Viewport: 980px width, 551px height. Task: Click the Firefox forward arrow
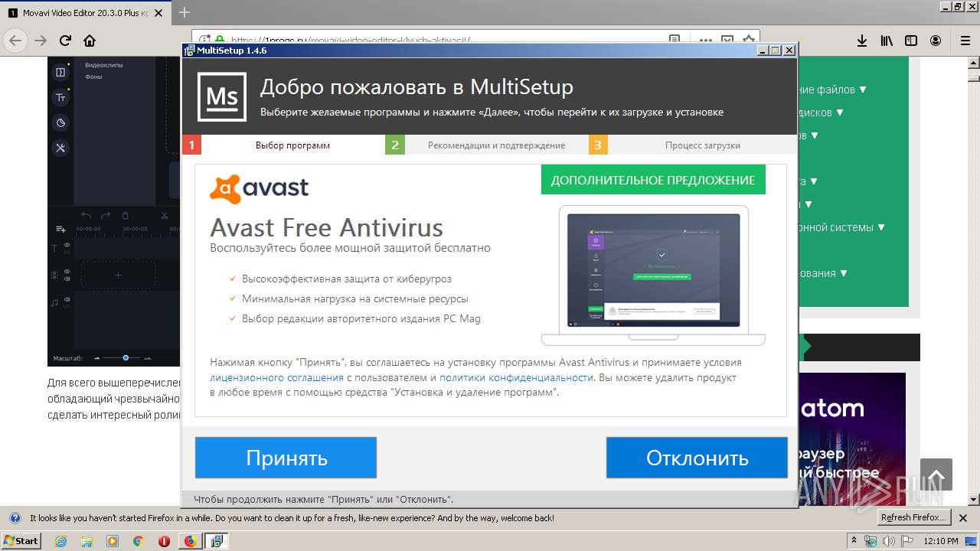[41, 41]
